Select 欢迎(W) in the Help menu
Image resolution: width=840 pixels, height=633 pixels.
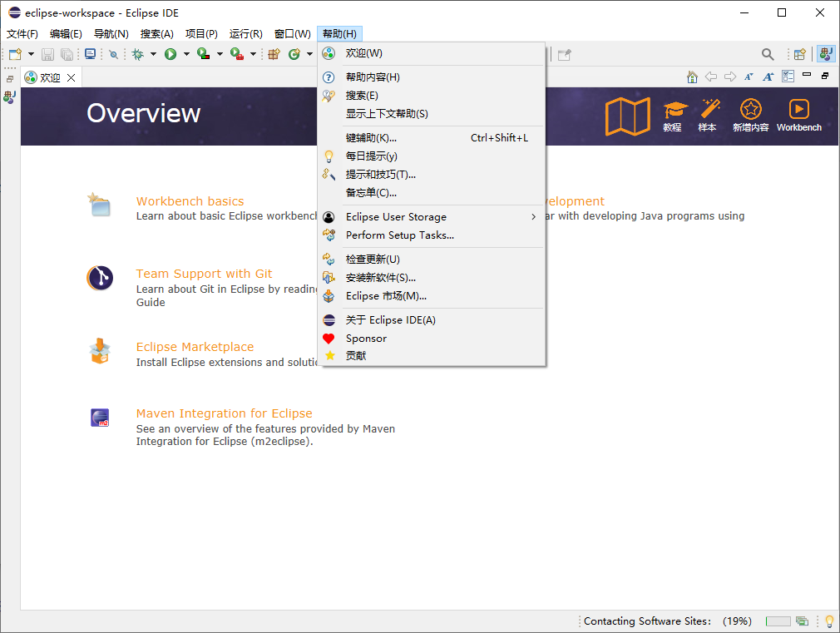pos(432,53)
